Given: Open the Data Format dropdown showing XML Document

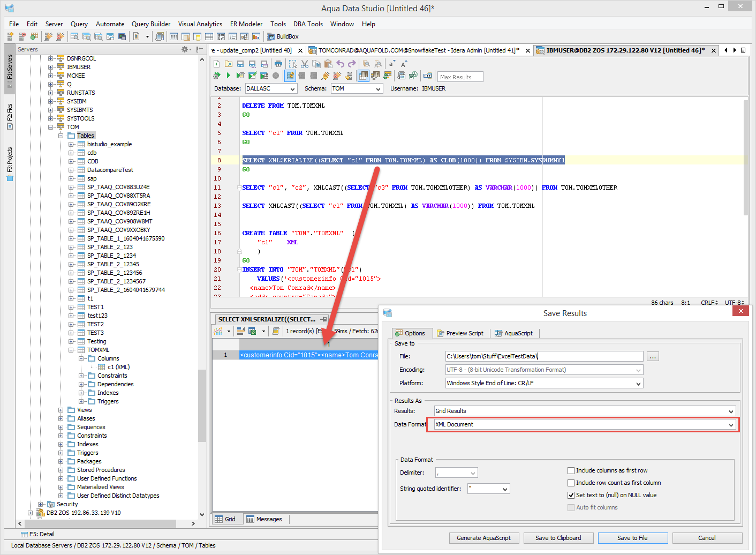Looking at the screenshot, I should click(x=585, y=424).
